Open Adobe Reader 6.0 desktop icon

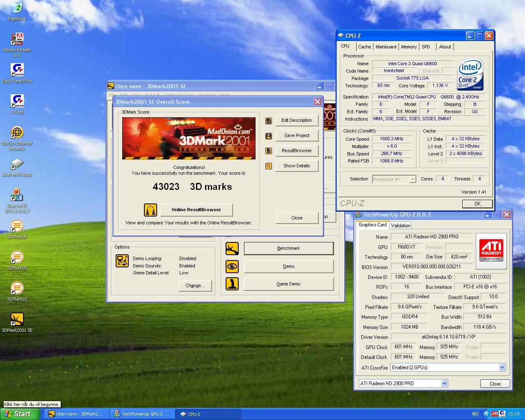point(17,39)
